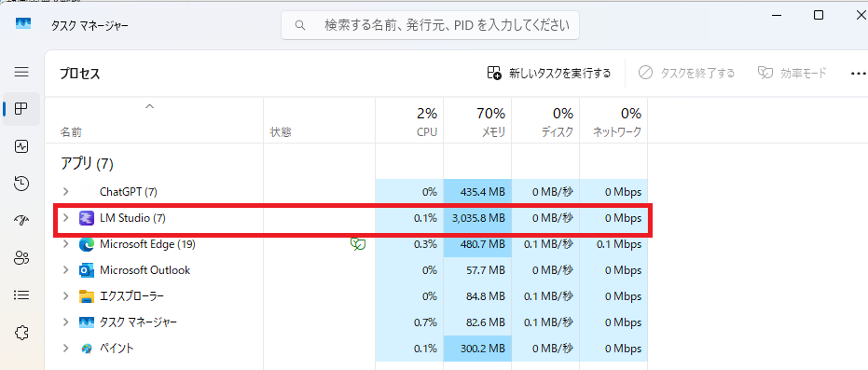Click the 480.7 MB memory cell

pos(477,244)
